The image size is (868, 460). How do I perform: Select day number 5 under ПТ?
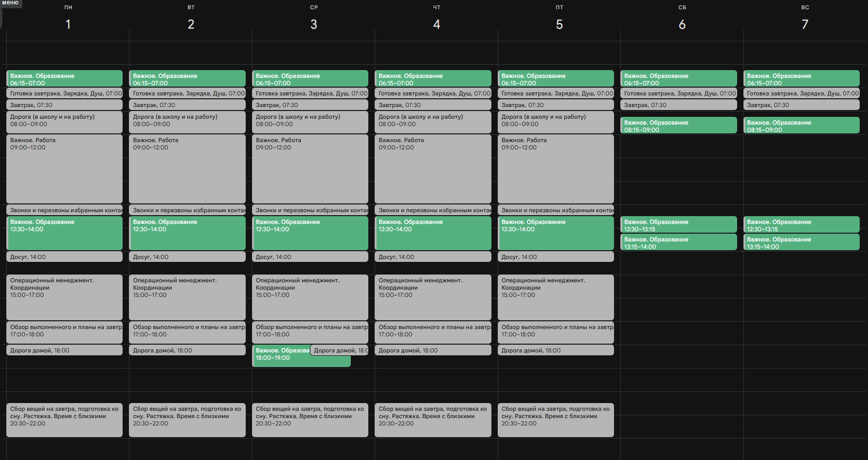(x=560, y=24)
